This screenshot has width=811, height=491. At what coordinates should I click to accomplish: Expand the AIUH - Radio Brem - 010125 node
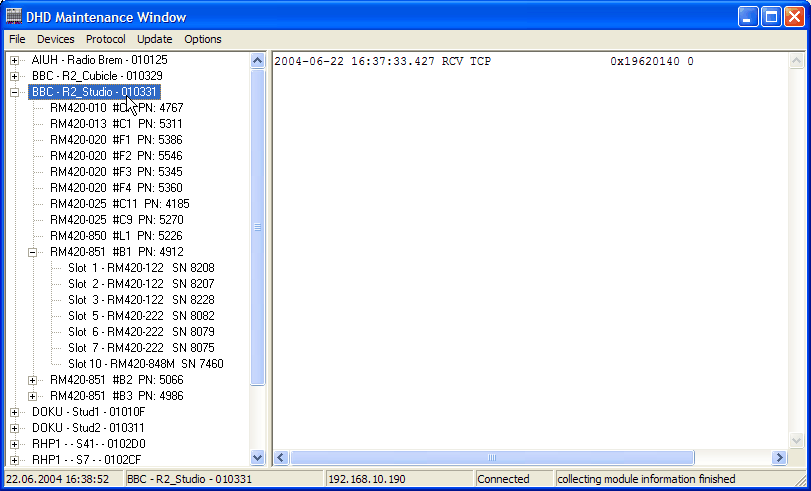pyautogui.click(x=14, y=61)
